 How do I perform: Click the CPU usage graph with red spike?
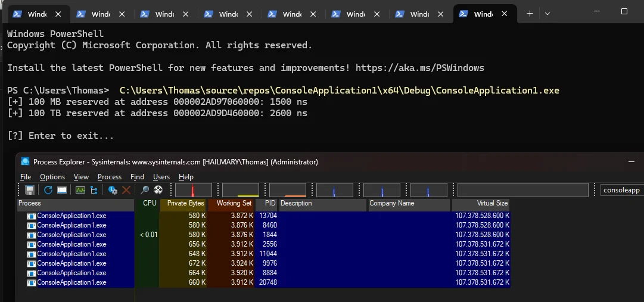tap(194, 190)
